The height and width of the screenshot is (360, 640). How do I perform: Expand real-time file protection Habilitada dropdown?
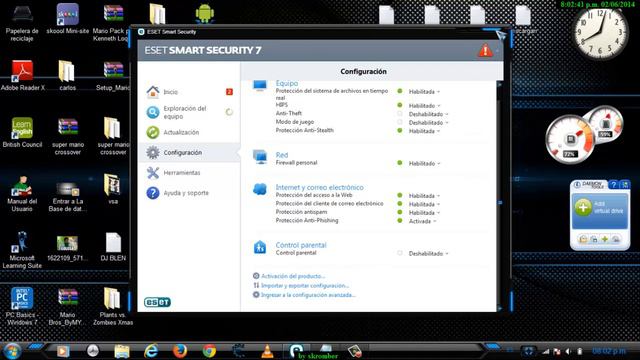[x=424, y=92]
